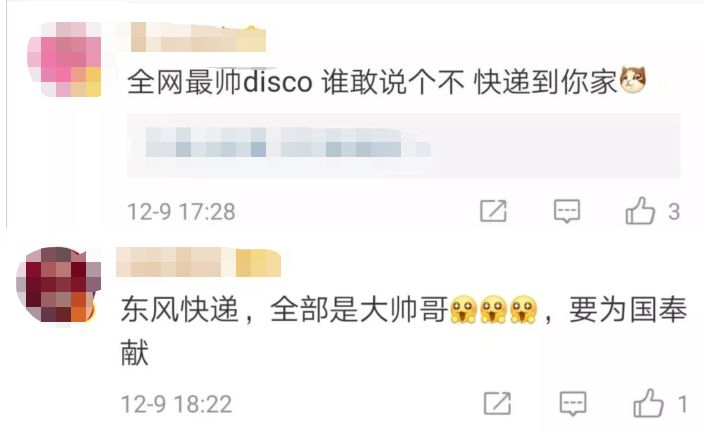The image size is (704, 440).
Task: Like the 东风快递 comment
Action: click(648, 403)
